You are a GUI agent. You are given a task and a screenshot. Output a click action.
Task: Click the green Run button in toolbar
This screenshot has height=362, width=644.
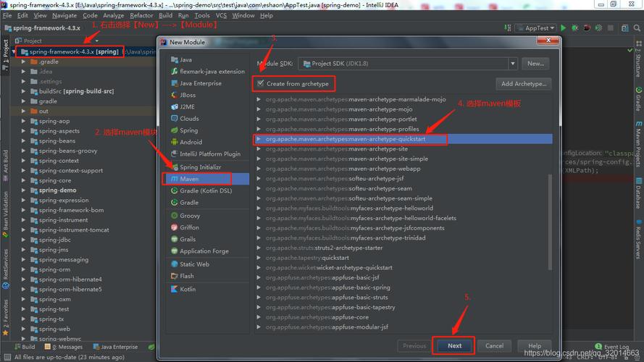(563, 28)
